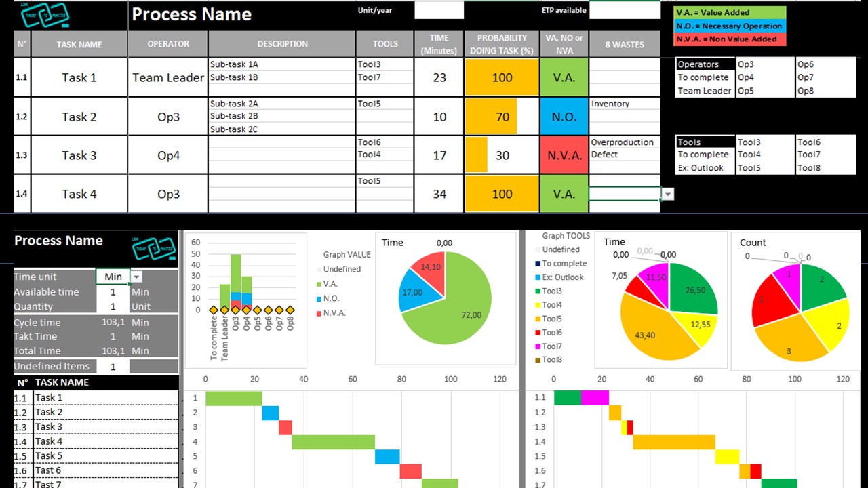The image size is (868, 488).
Task: Select the Task 2 probability bar showing 70
Action: point(491,117)
